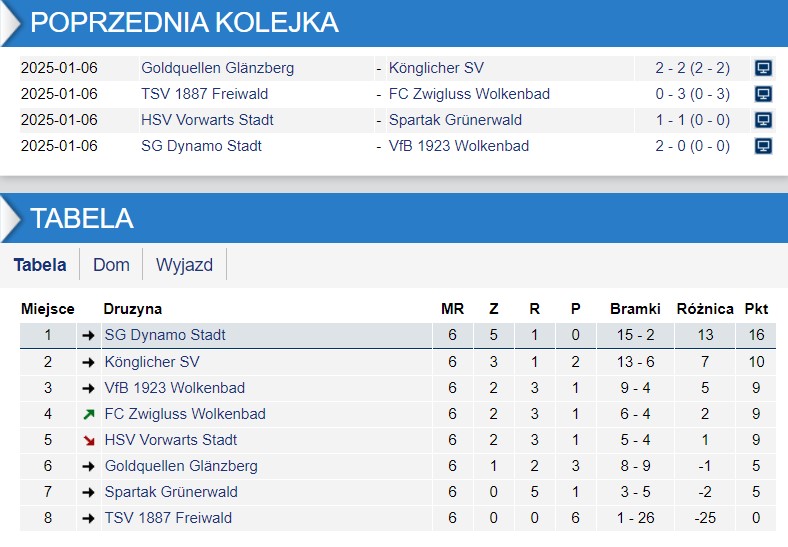Click the 2 - 2 (2 - 2) score
788x547 pixels.
692,68
